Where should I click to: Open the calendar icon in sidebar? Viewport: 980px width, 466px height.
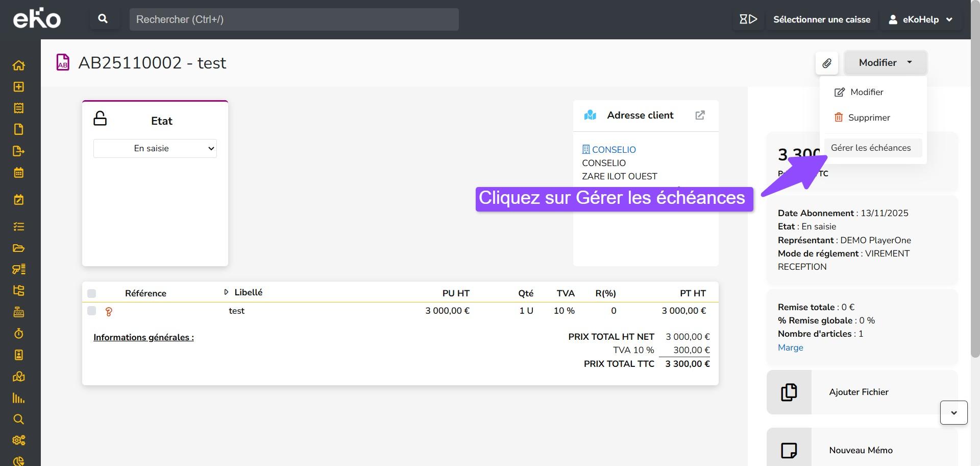point(18,173)
